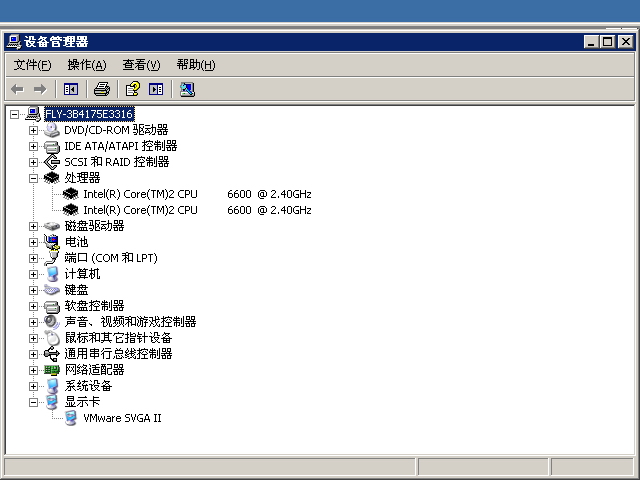Maximize the 设备管理器 window
This screenshot has height=480, width=640.
pyautogui.click(x=608, y=42)
